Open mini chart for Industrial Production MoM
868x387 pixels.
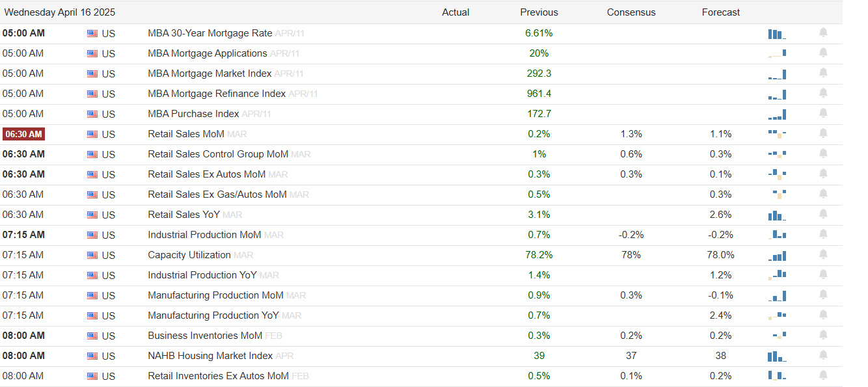(777, 235)
